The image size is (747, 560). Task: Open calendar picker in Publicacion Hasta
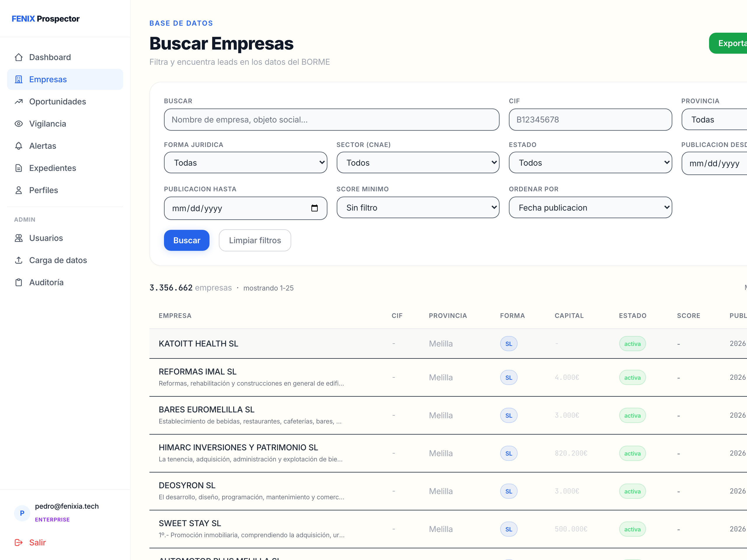click(314, 208)
